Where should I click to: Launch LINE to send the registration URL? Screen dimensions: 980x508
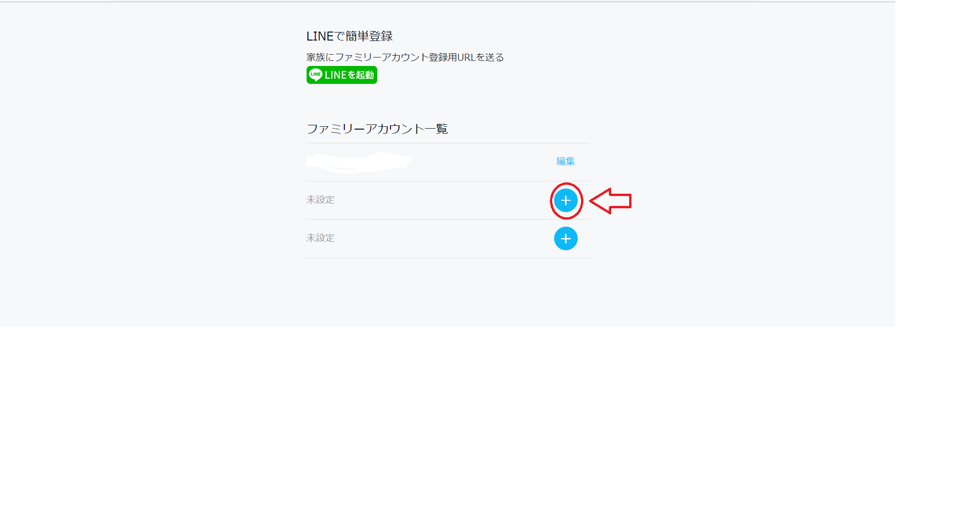click(341, 75)
